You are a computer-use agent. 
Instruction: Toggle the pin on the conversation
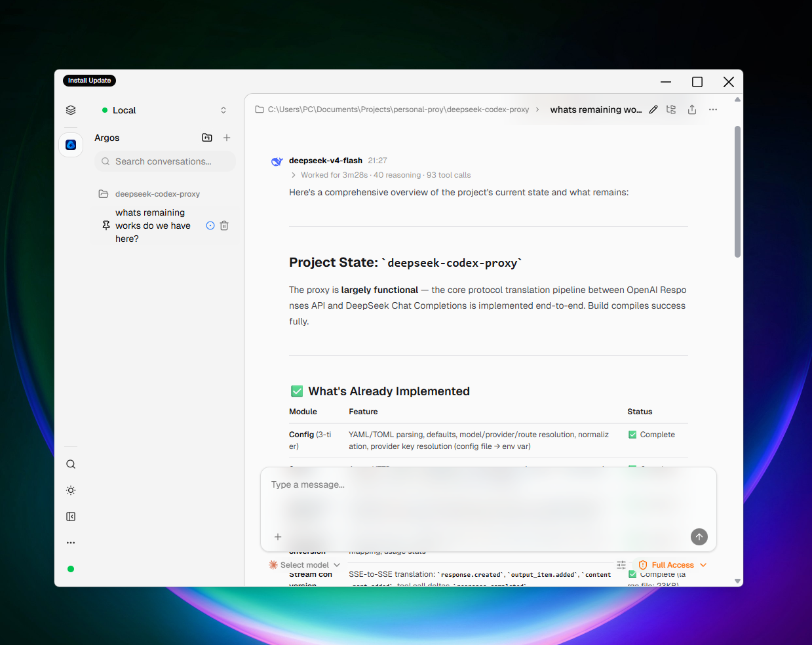point(106,225)
